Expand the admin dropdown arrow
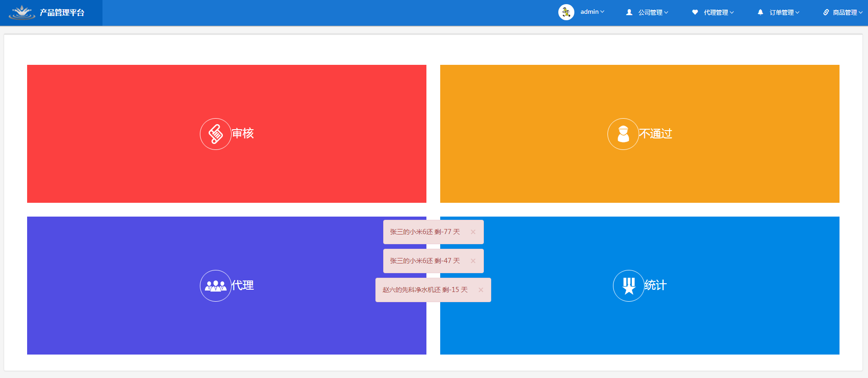This screenshot has height=378, width=868. [x=602, y=12]
